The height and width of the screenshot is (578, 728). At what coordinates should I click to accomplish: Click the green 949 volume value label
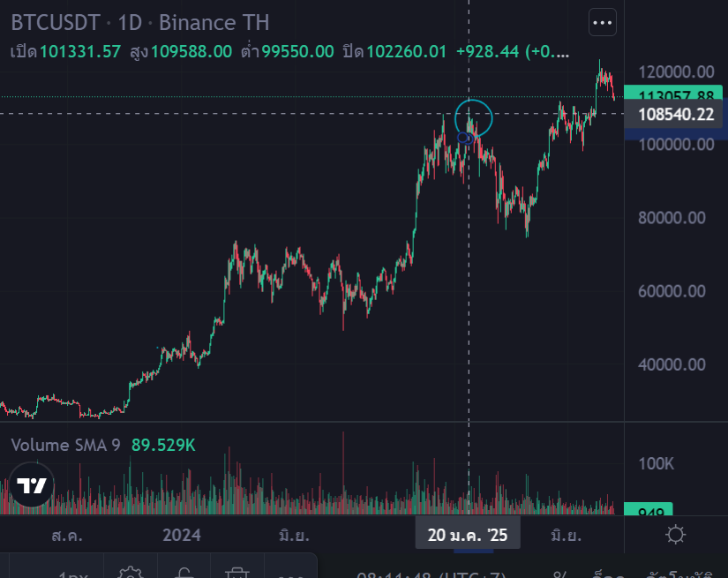pos(649,509)
